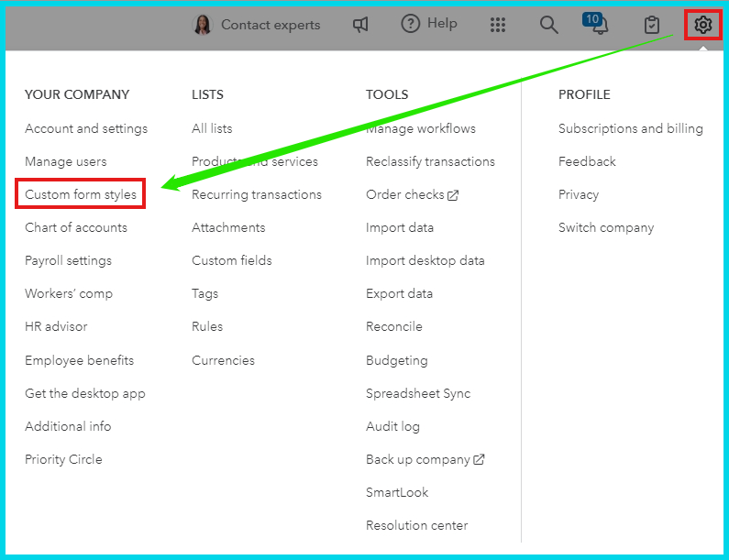Open Custom fields
Viewport: 729px width, 560px height.
point(232,260)
